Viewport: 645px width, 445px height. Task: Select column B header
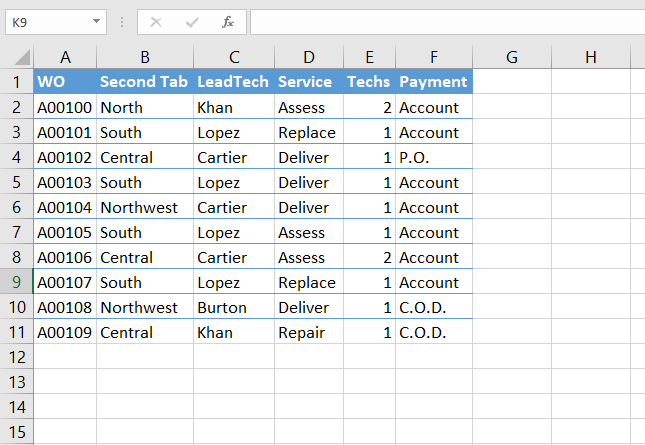(x=145, y=57)
